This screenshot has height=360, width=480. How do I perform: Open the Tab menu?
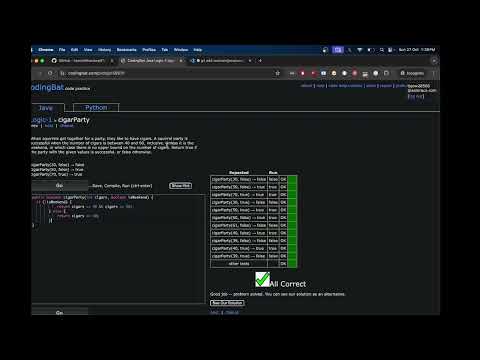(x=165, y=50)
